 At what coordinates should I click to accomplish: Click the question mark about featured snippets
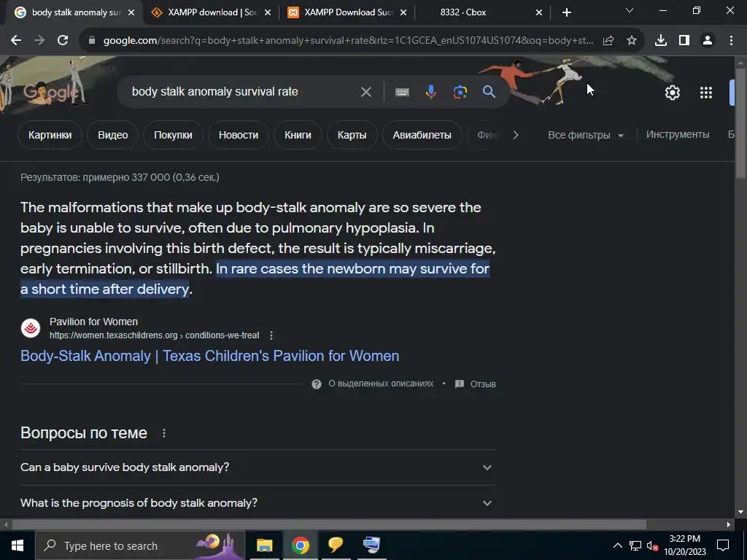point(317,384)
